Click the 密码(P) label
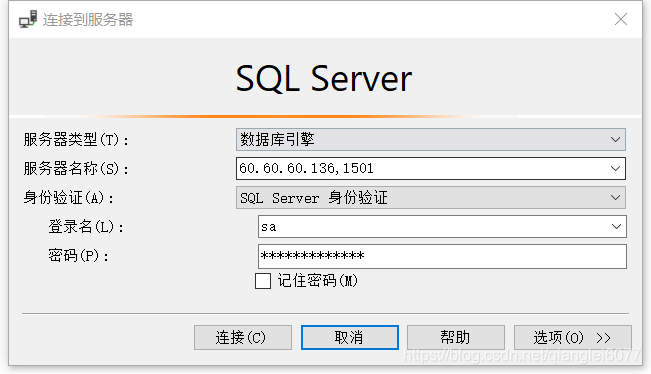The height and width of the screenshot is (374, 651). tap(78, 256)
